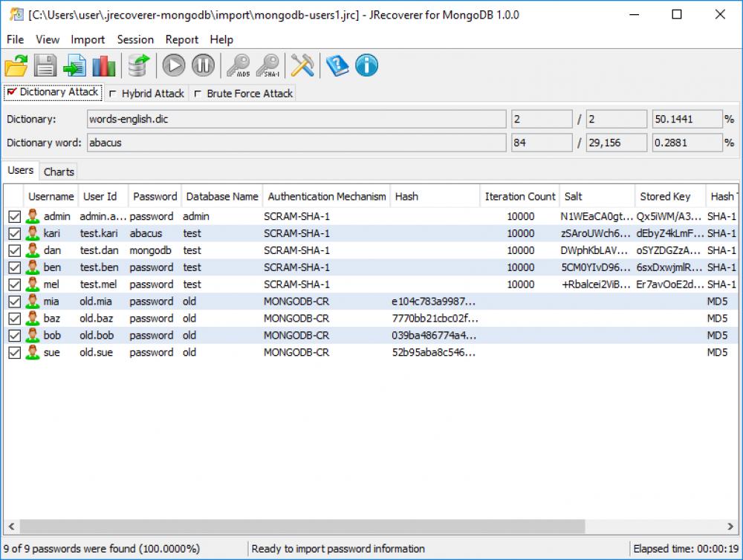Viewport: 743px width, 560px height.
Task: Select the MD5 key toolbar icon
Action: tap(239, 65)
